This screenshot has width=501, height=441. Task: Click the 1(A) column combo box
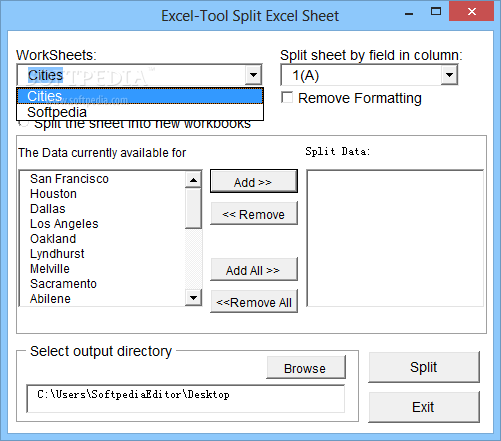(369, 75)
